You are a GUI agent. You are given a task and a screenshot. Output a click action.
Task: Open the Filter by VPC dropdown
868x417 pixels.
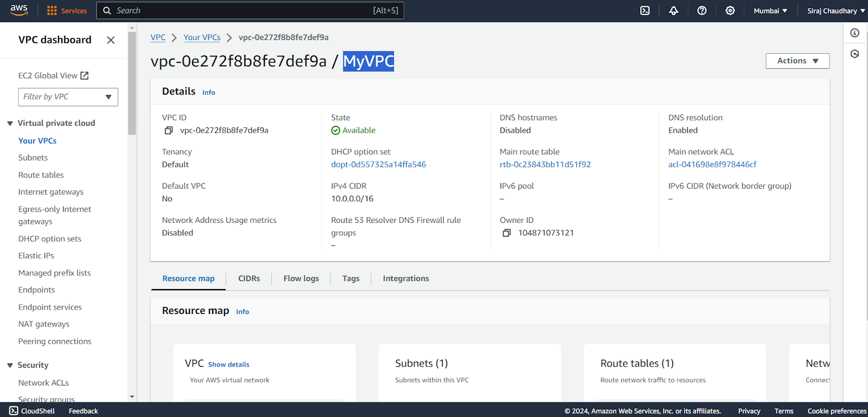pos(68,97)
